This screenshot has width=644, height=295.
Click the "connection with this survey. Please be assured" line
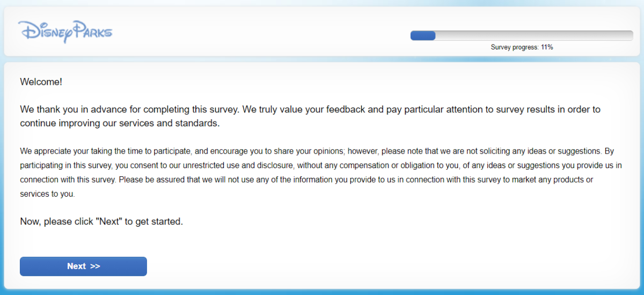[x=306, y=179]
